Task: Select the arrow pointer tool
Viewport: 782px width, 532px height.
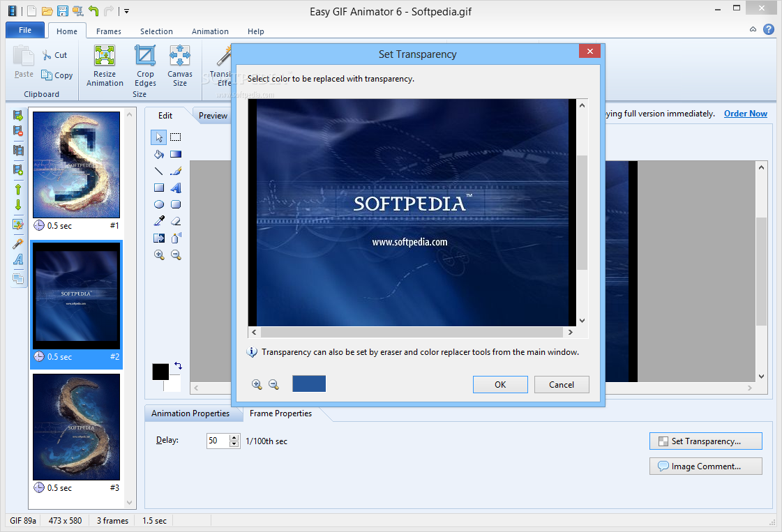Action: point(158,137)
